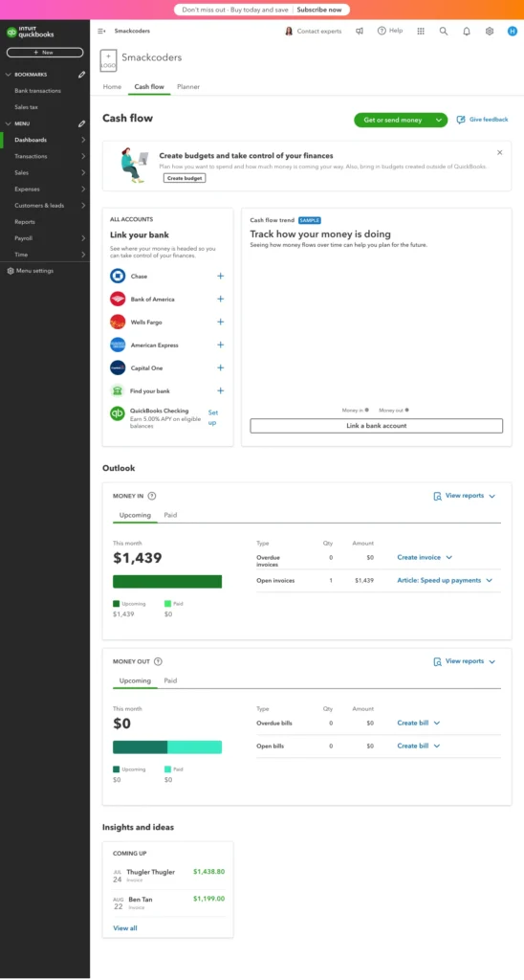Open the Help question mark icon
524x980 pixels.
[382, 31]
